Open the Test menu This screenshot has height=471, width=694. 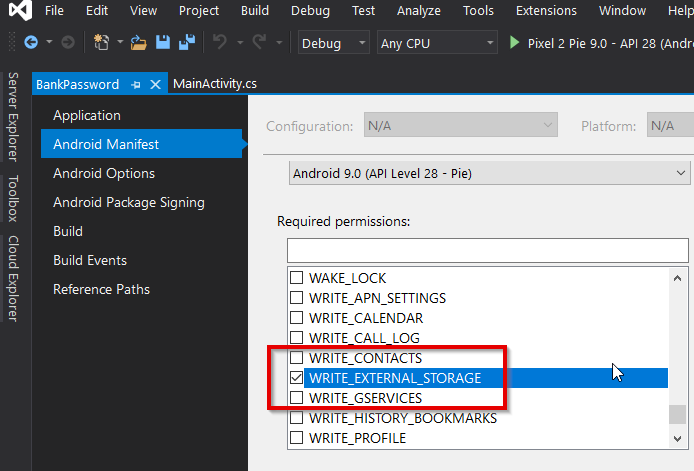363,10
